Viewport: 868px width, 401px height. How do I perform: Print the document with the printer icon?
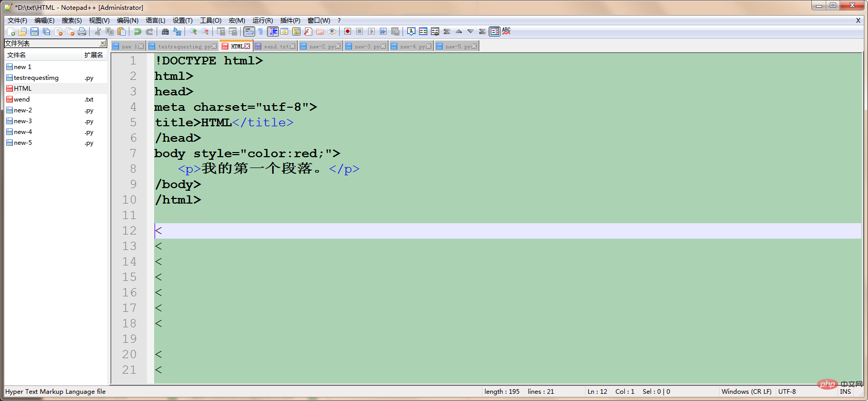click(82, 31)
